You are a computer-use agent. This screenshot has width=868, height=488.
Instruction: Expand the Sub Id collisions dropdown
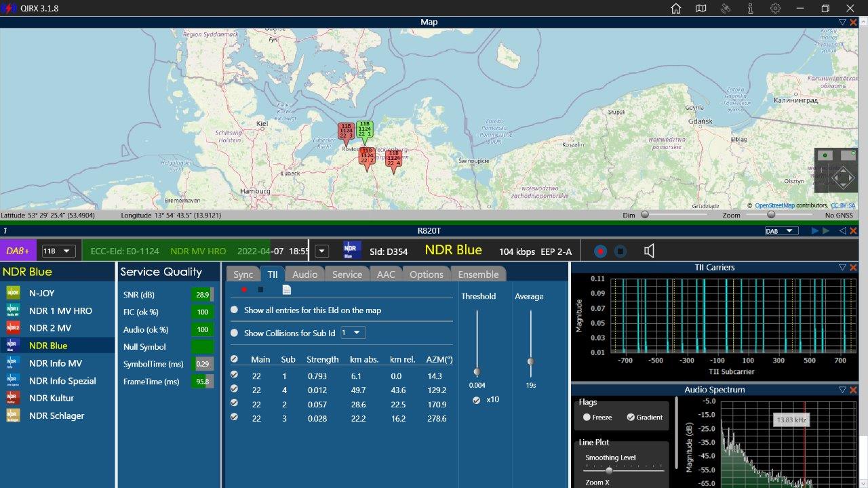click(x=353, y=333)
